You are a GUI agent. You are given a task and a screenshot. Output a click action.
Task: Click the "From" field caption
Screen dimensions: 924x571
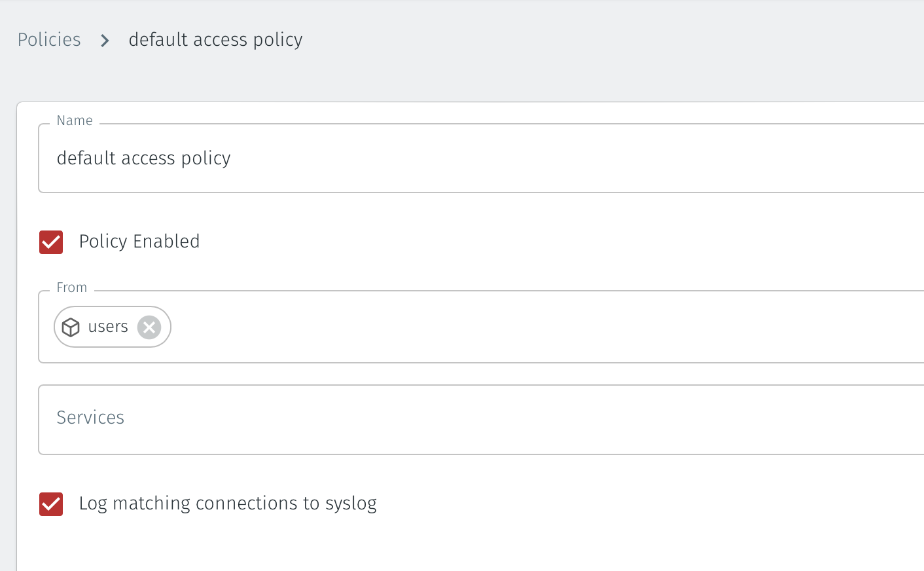point(72,287)
